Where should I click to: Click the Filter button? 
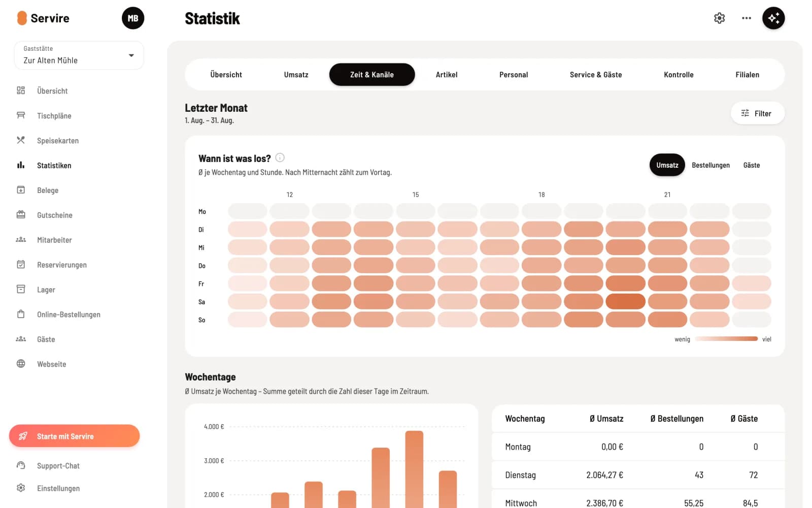757,113
